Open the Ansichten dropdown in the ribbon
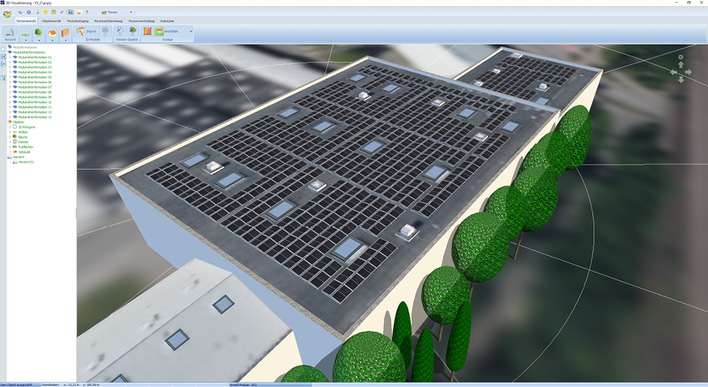 [x=191, y=32]
